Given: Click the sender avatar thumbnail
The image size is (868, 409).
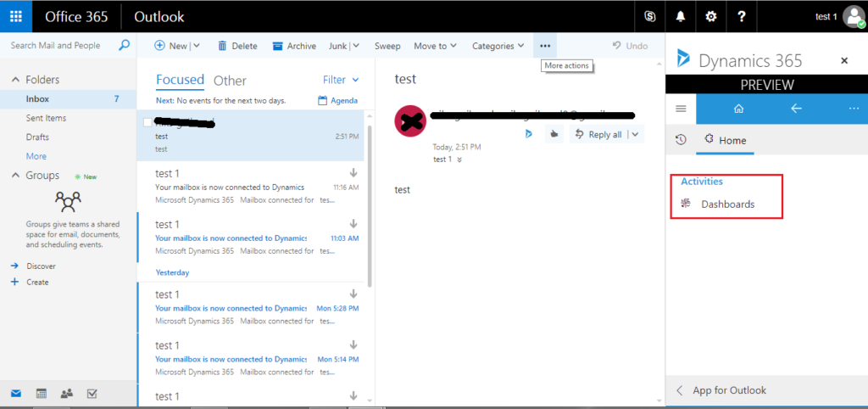Looking at the screenshot, I should click(x=410, y=121).
